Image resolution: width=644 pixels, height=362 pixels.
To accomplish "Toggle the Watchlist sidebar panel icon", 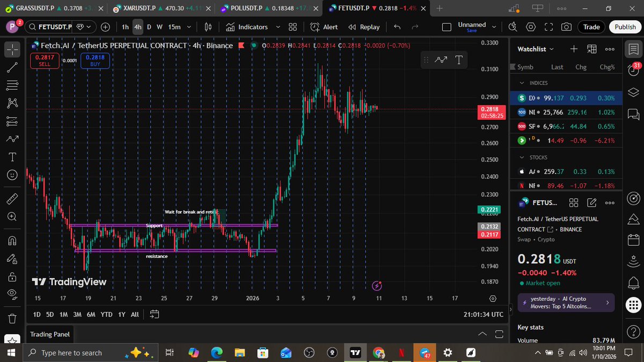I will 633,49.
